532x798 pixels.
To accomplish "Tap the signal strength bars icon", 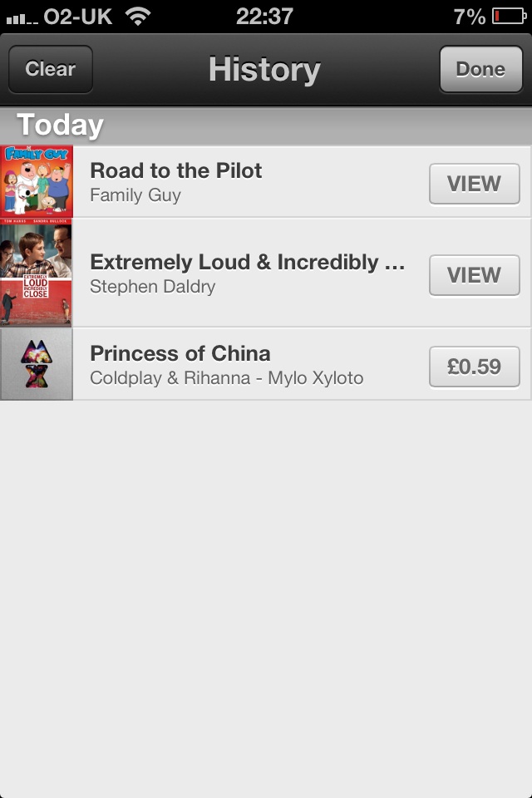I will 22,19.
